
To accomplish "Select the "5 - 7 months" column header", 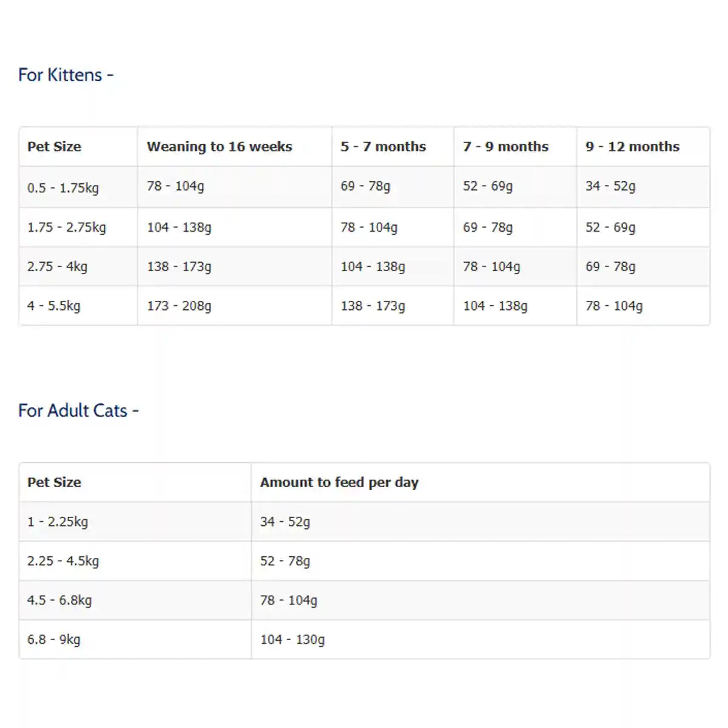I will coord(383,147).
